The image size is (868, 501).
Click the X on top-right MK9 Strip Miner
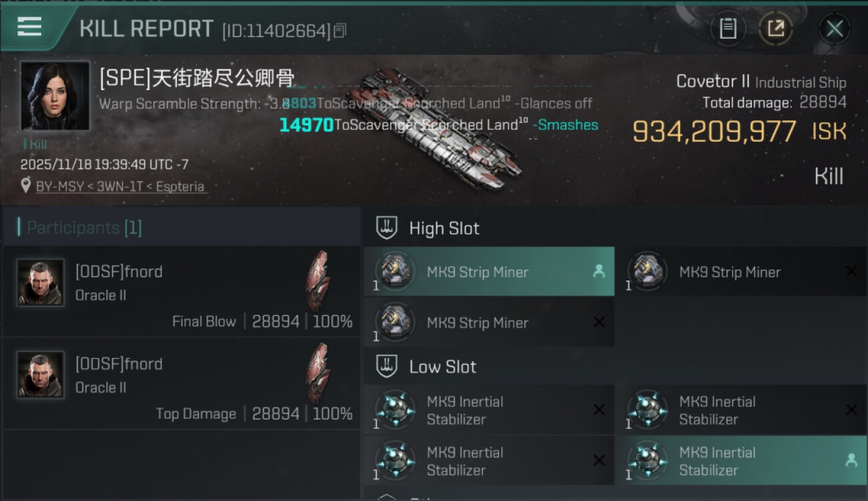tap(851, 271)
